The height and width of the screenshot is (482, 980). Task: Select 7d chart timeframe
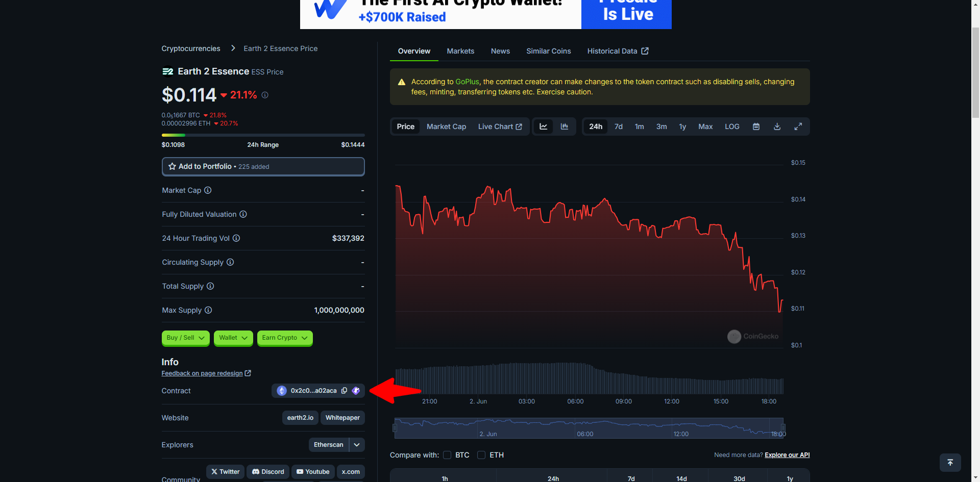[619, 126]
